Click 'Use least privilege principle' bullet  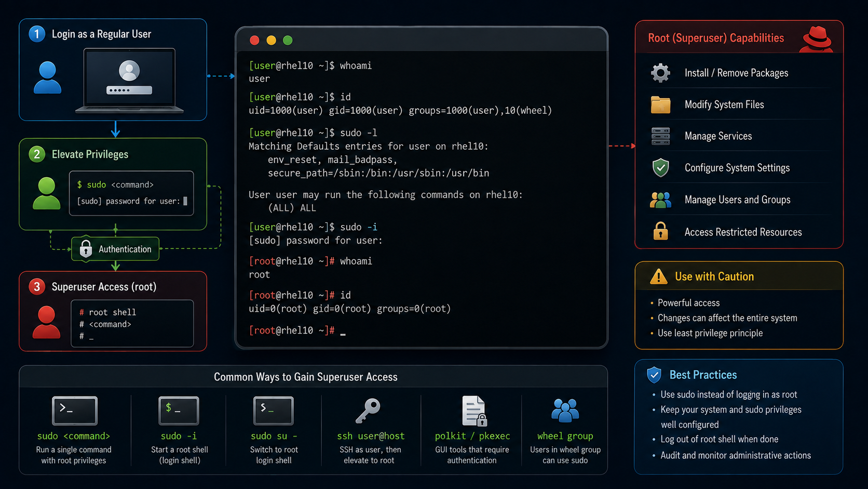[710, 333]
